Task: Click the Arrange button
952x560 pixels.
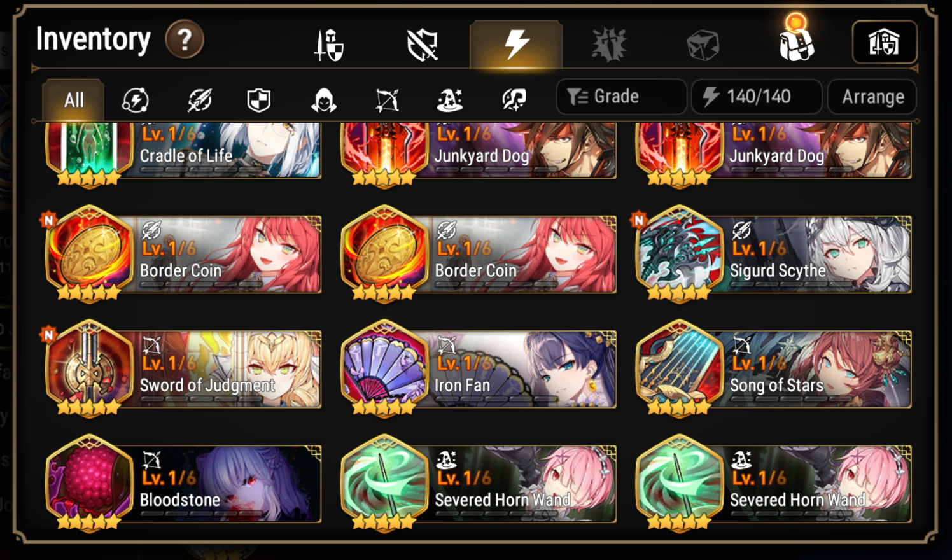Action: pos(872,97)
